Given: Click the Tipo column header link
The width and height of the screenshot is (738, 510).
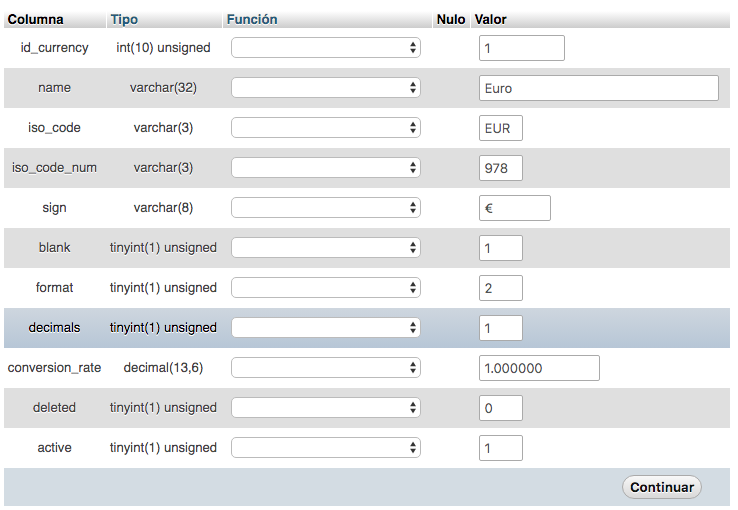Looking at the screenshot, I should [124, 20].
